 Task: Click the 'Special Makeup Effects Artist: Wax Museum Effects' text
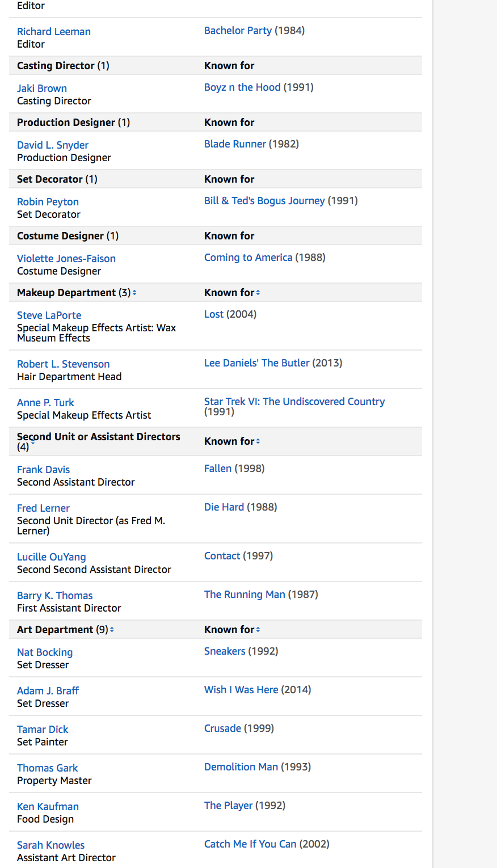(x=96, y=333)
